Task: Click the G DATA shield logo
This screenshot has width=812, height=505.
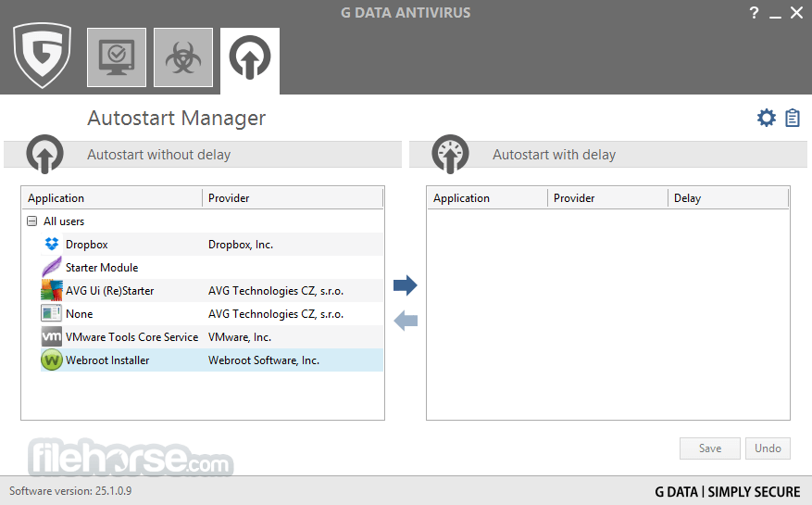Action: point(42,55)
